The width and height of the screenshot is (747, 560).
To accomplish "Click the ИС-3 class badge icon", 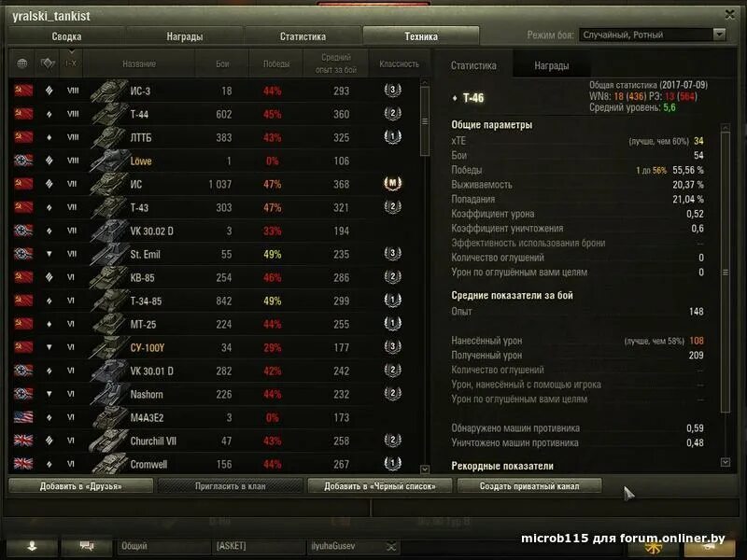I will pos(392,90).
